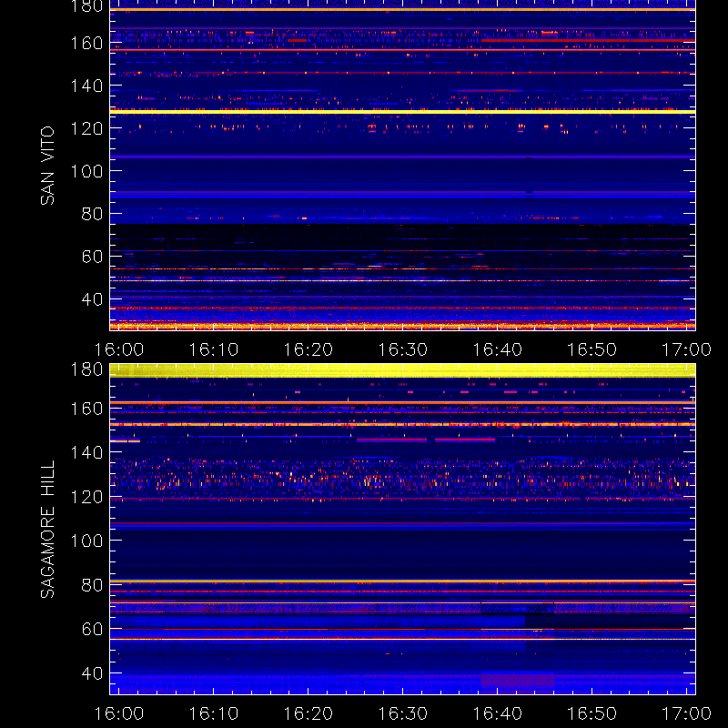Select 16:40 time label under San Vito plot
Screen dimensions: 728x728
497,349
